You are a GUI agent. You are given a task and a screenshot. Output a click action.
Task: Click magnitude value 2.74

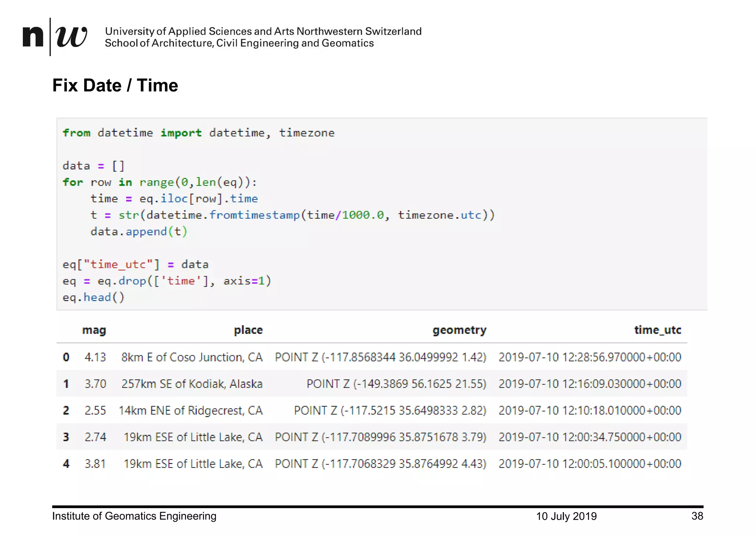coord(95,437)
